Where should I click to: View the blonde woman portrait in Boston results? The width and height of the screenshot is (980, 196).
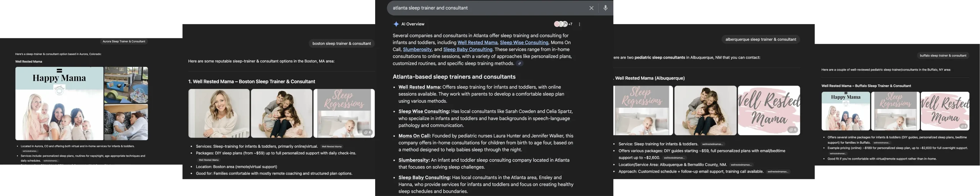219,113
